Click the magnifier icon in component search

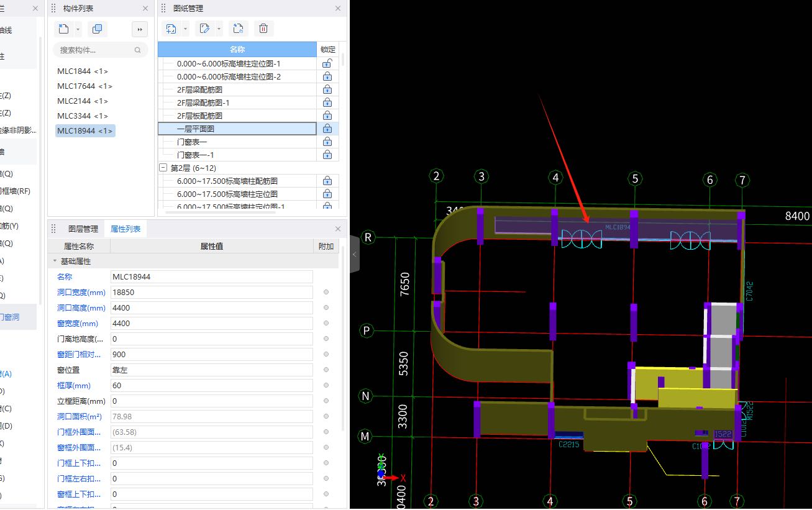pyautogui.click(x=137, y=50)
